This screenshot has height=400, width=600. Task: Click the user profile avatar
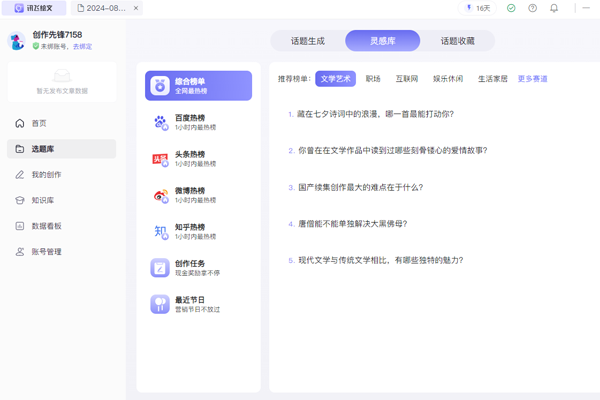coord(17,41)
